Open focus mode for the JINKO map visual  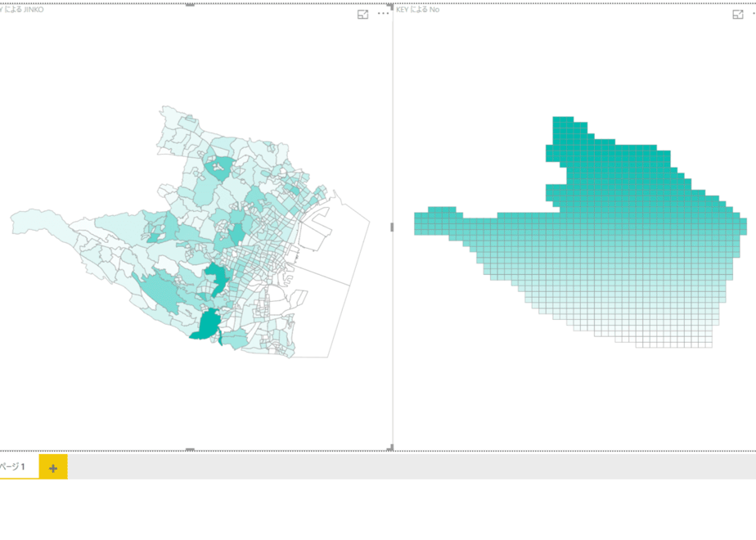click(x=362, y=15)
